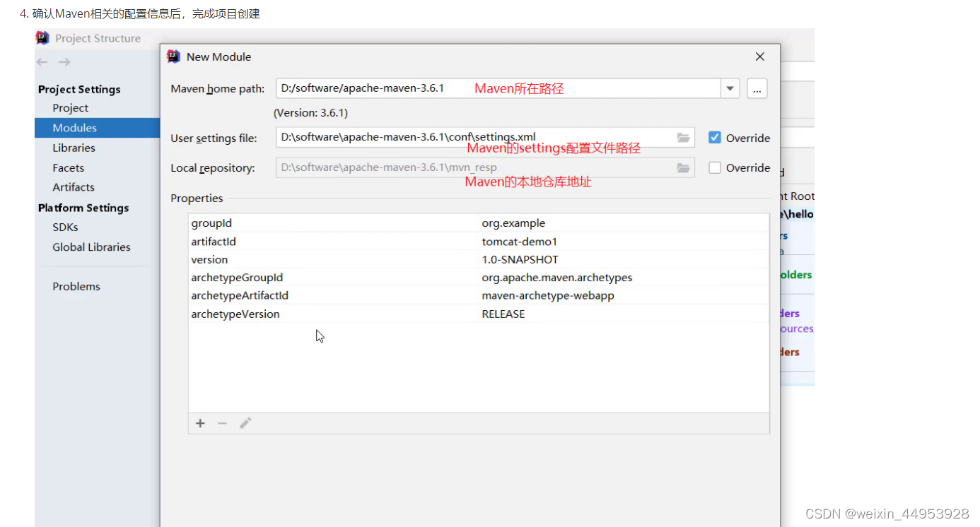Click the RELEASE value cell

click(x=624, y=314)
